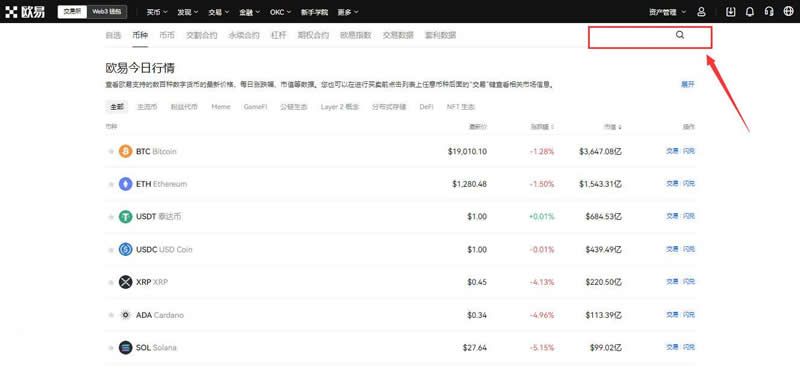Click BTC price $19,010.10
The width and height of the screenshot is (800, 368).
[467, 152]
